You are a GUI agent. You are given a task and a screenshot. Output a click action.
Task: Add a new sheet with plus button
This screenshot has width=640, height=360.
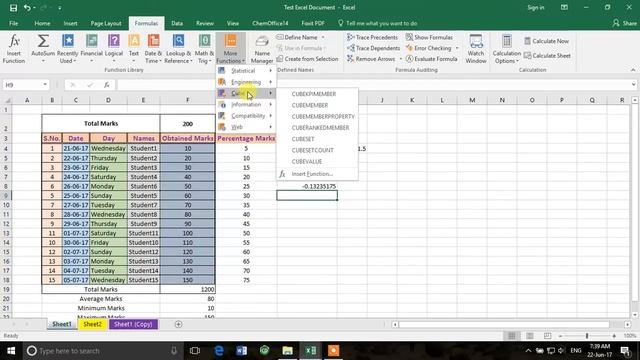pyautogui.click(x=178, y=324)
